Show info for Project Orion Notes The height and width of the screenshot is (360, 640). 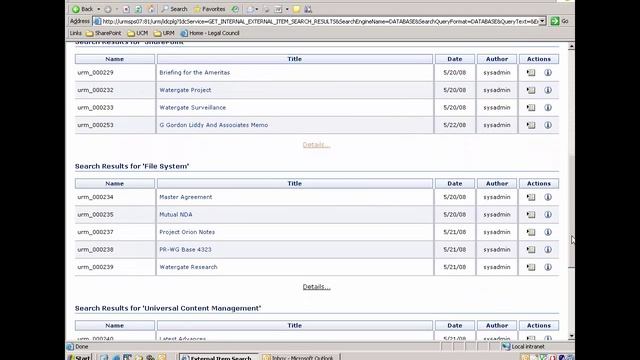click(548, 232)
